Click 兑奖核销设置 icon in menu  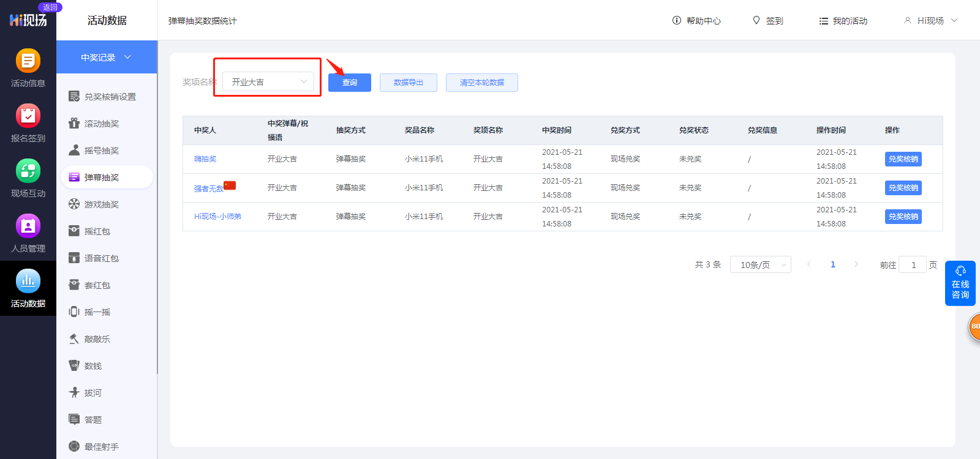(x=74, y=96)
